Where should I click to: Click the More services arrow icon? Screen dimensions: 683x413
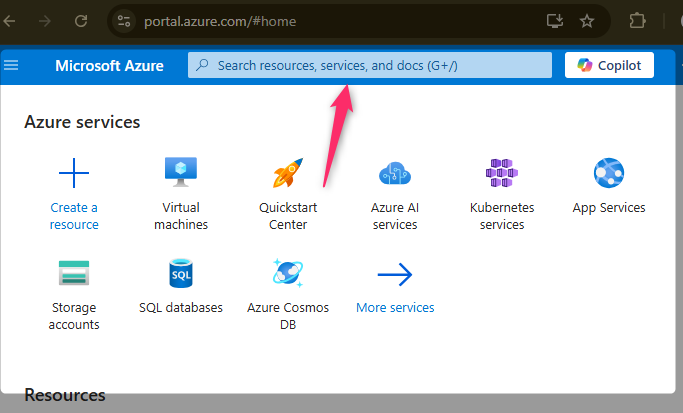coord(395,274)
